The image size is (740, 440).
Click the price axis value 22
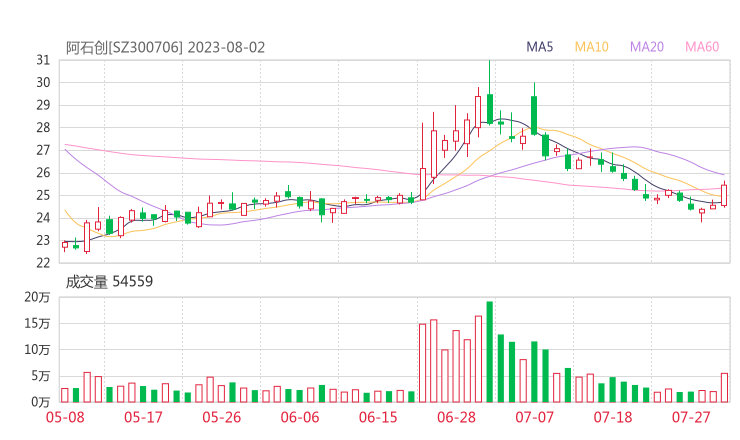coord(43,263)
